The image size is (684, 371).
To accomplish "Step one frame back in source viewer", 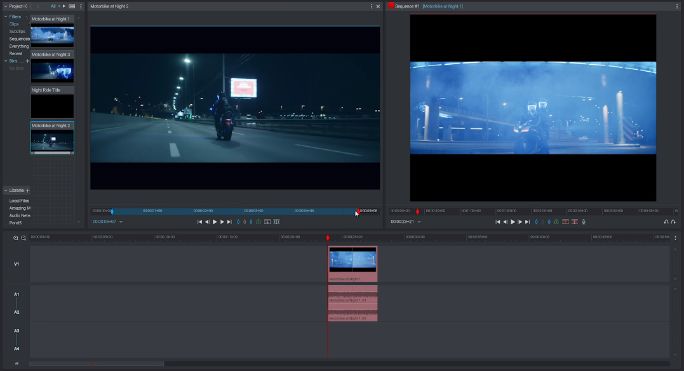I will click(207, 222).
